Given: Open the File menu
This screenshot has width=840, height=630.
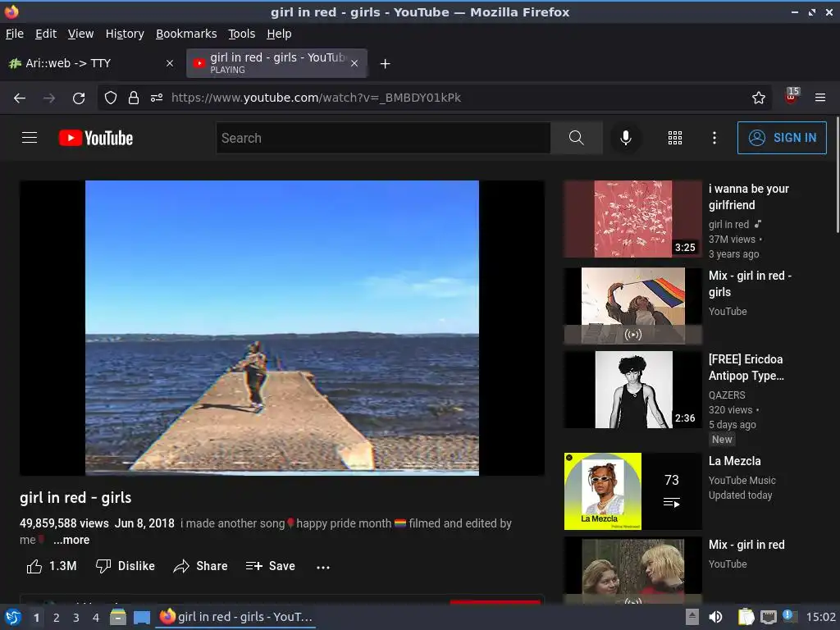Looking at the screenshot, I should point(15,34).
